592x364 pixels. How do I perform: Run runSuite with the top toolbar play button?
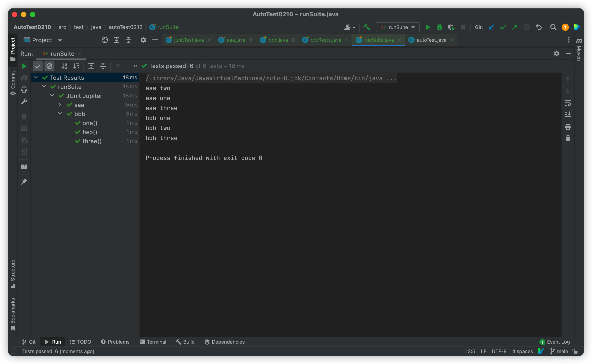[428, 27]
